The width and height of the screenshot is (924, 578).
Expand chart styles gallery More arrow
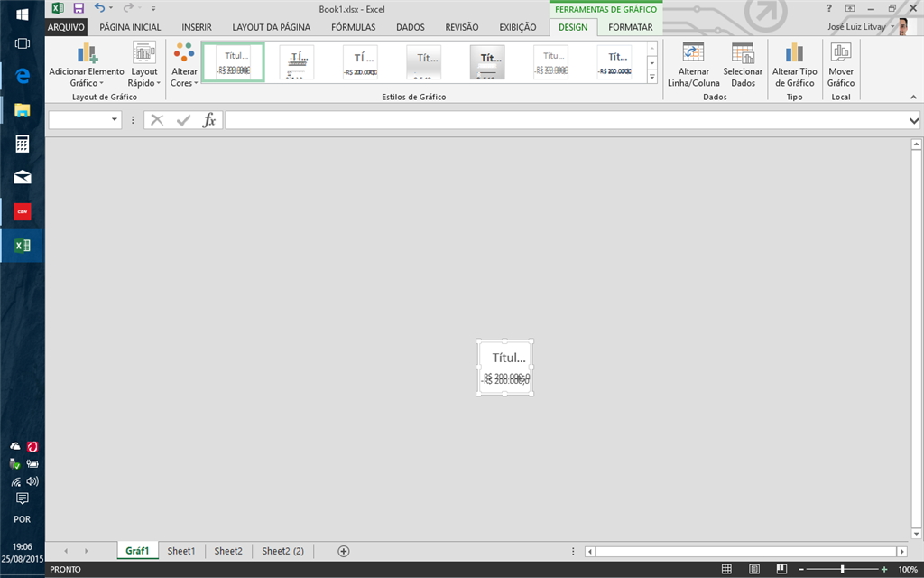tap(652, 77)
